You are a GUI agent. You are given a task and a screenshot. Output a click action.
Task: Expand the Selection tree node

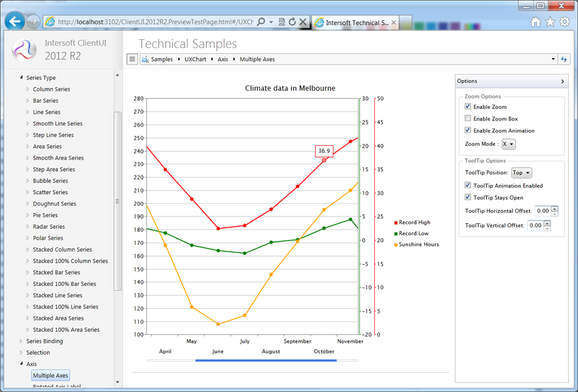point(21,353)
